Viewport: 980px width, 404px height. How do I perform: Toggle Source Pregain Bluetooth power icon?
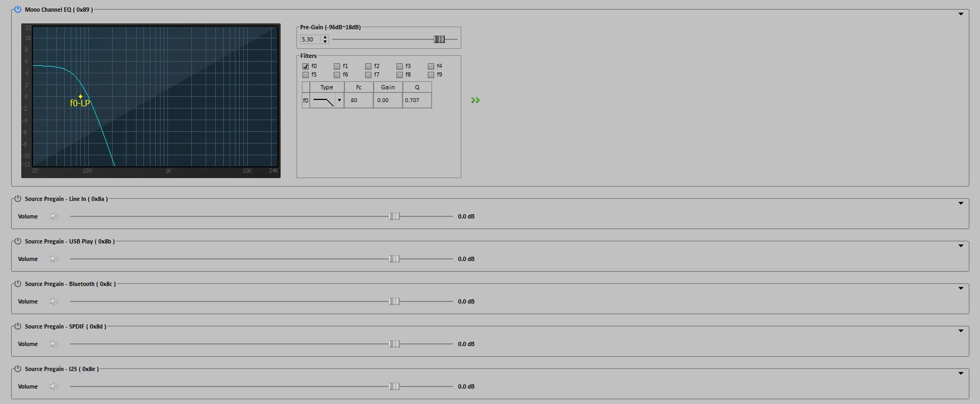pos(18,284)
